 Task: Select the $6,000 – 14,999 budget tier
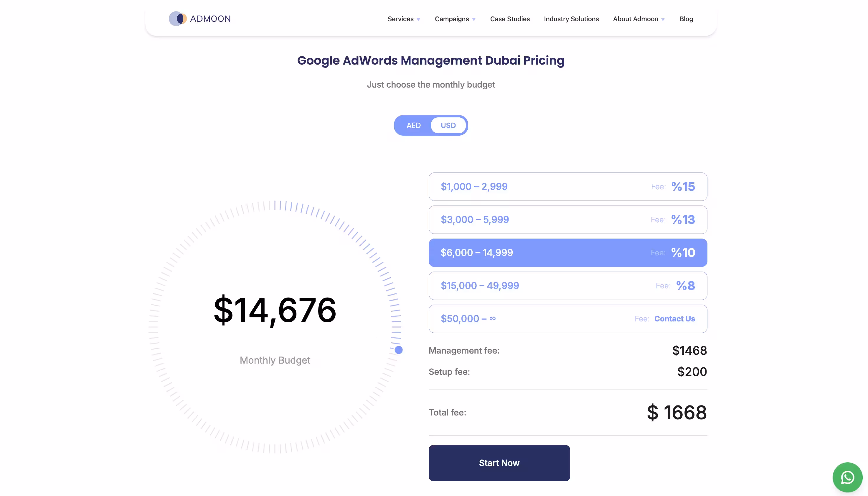pos(567,253)
